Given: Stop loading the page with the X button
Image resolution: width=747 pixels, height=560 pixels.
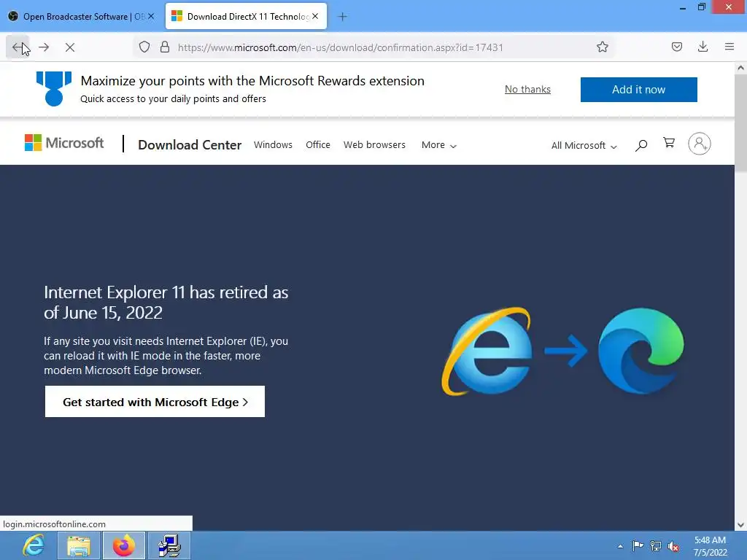Looking at the screenshot, I should (69, 47).
